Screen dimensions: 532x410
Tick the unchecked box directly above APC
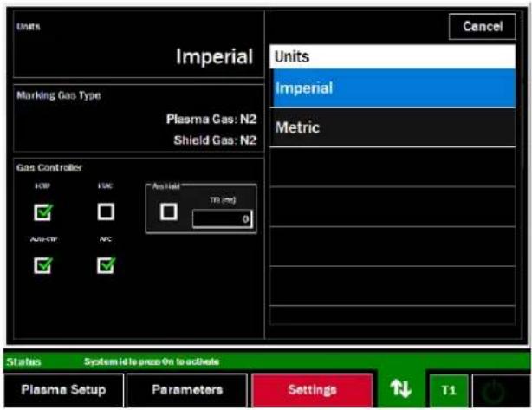coord(106,212)
